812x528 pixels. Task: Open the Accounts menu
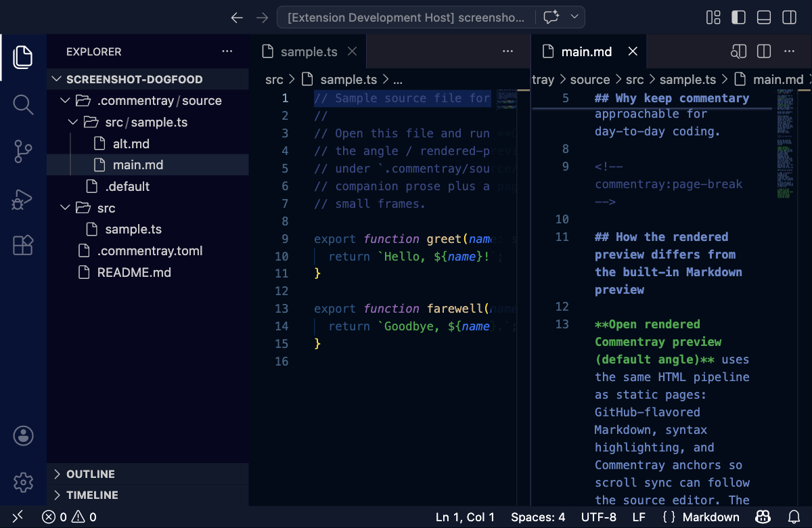(x=23, y=435)
